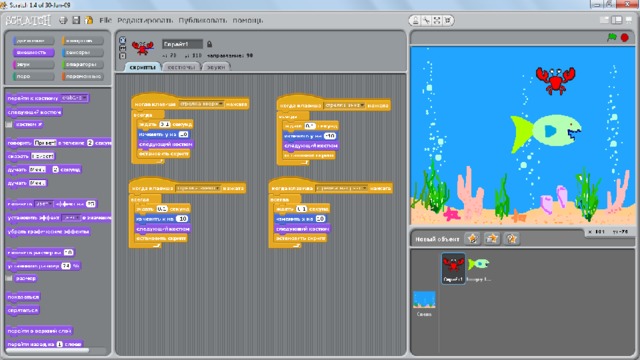Image resolution: width=640 pixels, height=360 pixels.
Task: Select the duplicate stamp tool in toolbar
Action: [416, 20]
